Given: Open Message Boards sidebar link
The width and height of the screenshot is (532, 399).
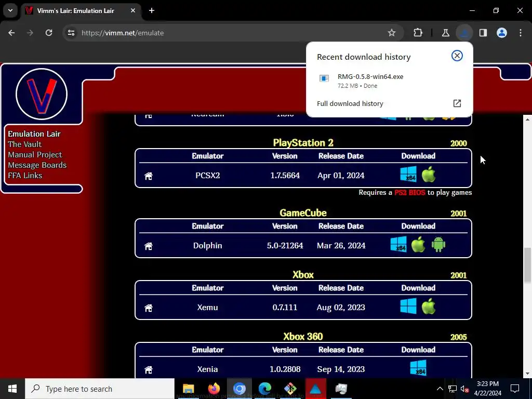Looking at the screenshot, I should pos(37,165).
